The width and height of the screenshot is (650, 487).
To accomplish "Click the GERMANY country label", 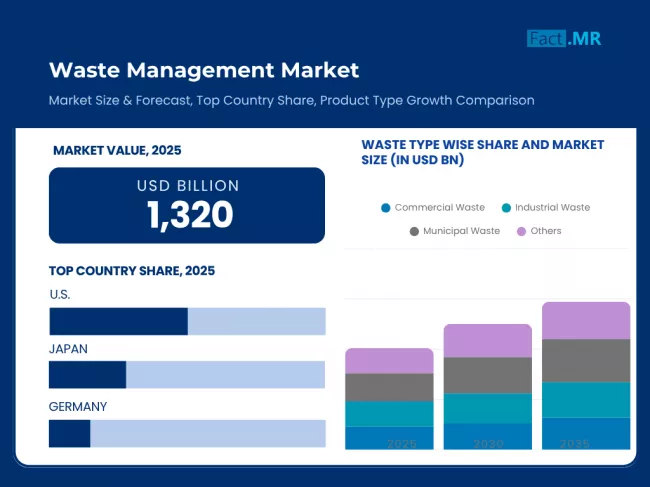I will (x=78, y=407).
